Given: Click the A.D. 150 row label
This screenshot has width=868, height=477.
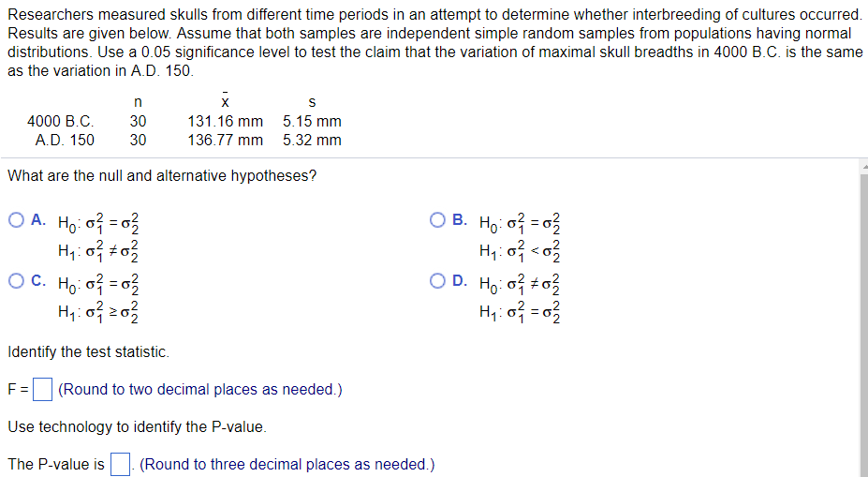Looking at the screenshot, I should pyautogui.click(x=65, y=141).
